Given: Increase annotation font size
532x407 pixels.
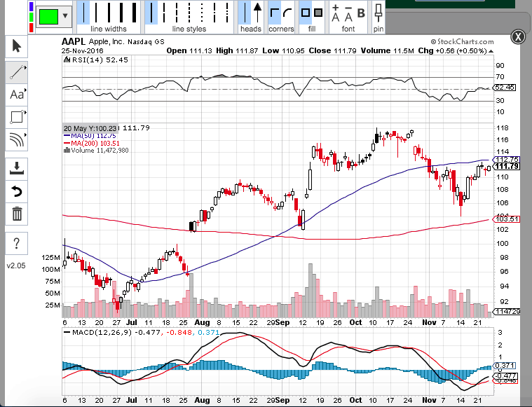Looking at the screenshot, I should pyautogui.click(x=336, y=13).
